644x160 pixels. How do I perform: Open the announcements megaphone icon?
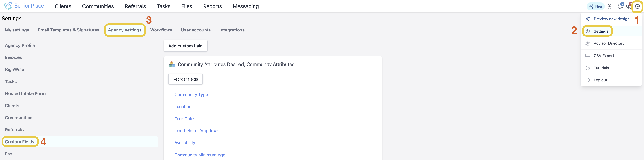point(629,6)
